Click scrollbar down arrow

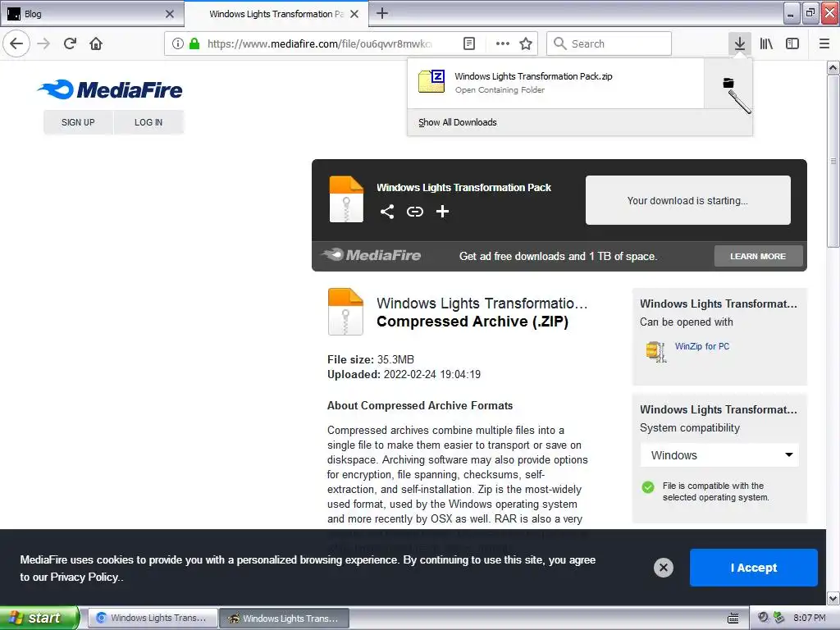pos(833,598)
